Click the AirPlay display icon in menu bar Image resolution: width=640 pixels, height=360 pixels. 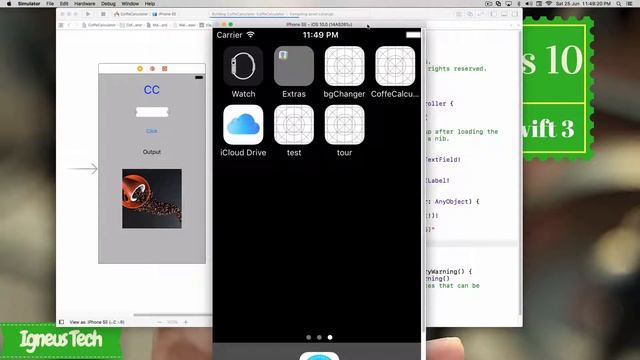(509, 4)
